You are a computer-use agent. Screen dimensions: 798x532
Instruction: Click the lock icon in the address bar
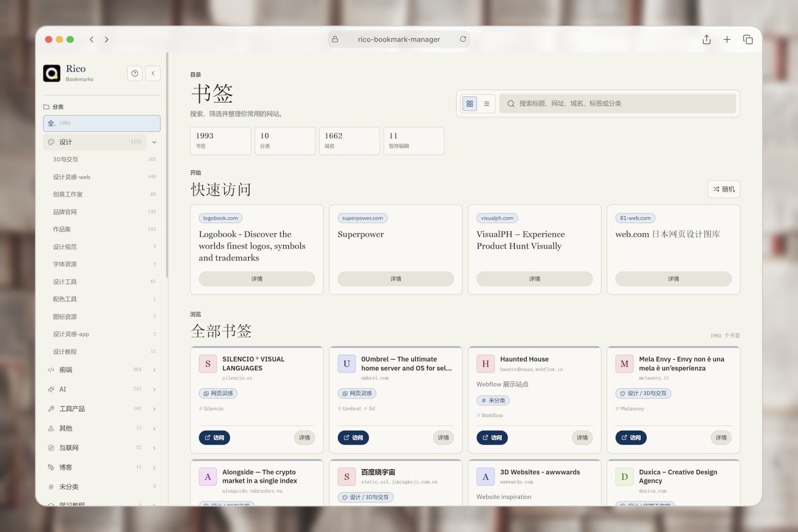coord(335,39)
